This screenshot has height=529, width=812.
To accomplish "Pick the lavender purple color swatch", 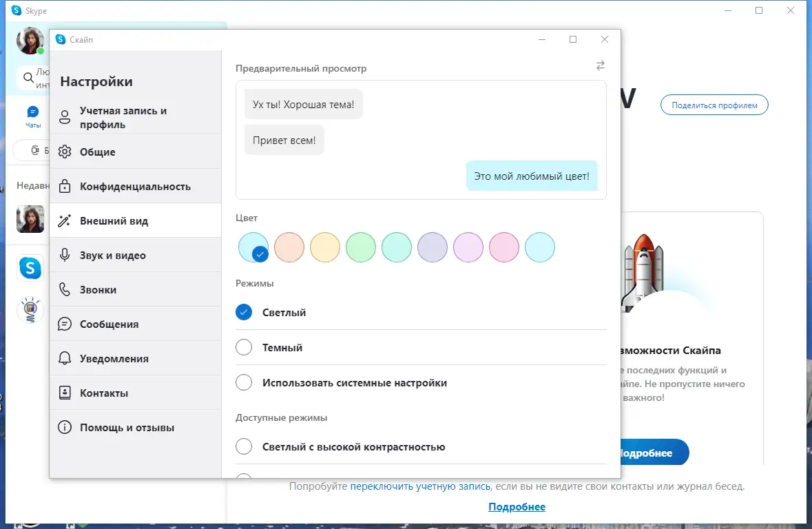I will pyautogui.click(x=433, y=247).
